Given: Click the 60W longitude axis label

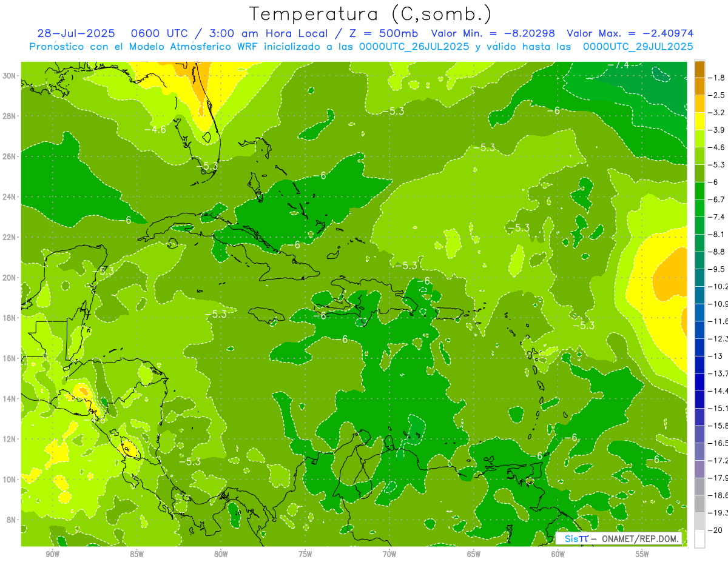Looking at the screenshot, I should tap(558, 554).
